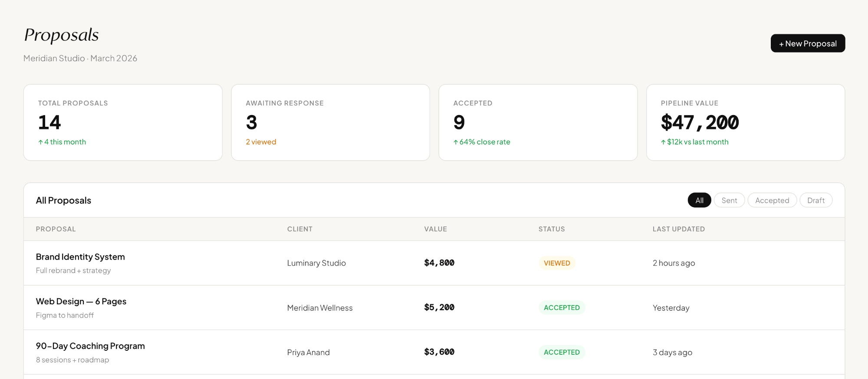868x379 pixels.
Task: Open the Brand Identity System proposal
Action: point(80,257)
